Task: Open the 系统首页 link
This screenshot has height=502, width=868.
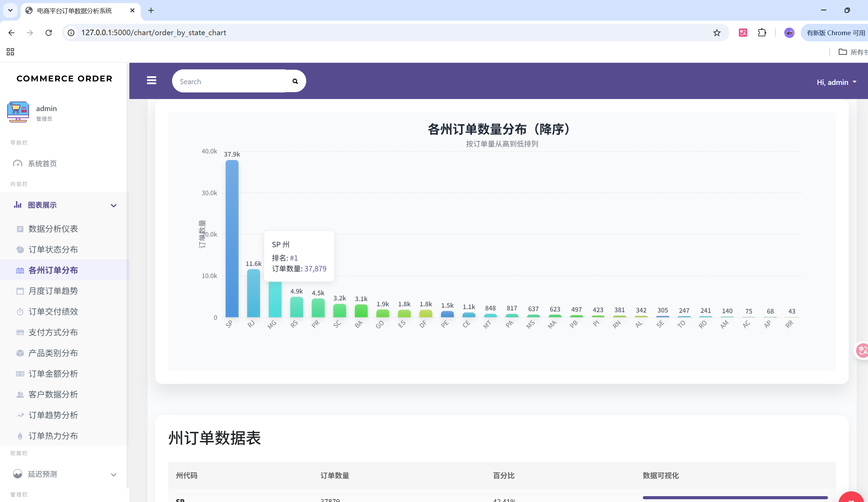Action: pos(42,164)
